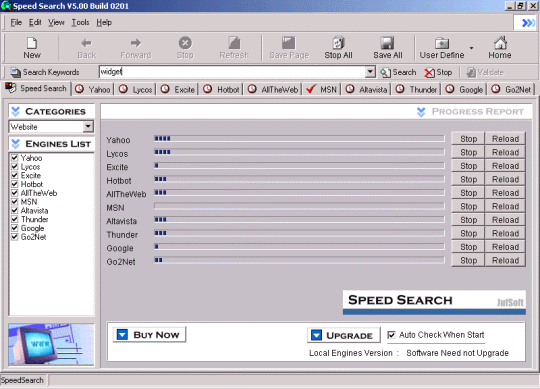The height and width of the screenshot is (389, 540).
Task: Click the Thunder progress bar
Action: tap(299, 233)
